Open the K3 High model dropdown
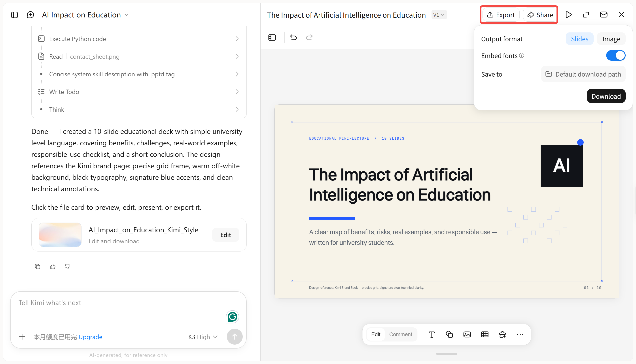The height and width of the screenshot is (364, 636). pyautogui.click(x=203, y=337)
